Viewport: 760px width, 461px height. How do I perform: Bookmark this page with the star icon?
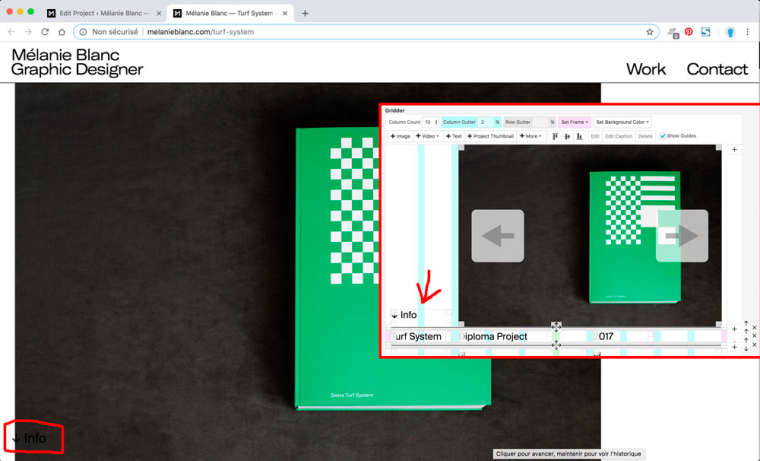point(649,32)
